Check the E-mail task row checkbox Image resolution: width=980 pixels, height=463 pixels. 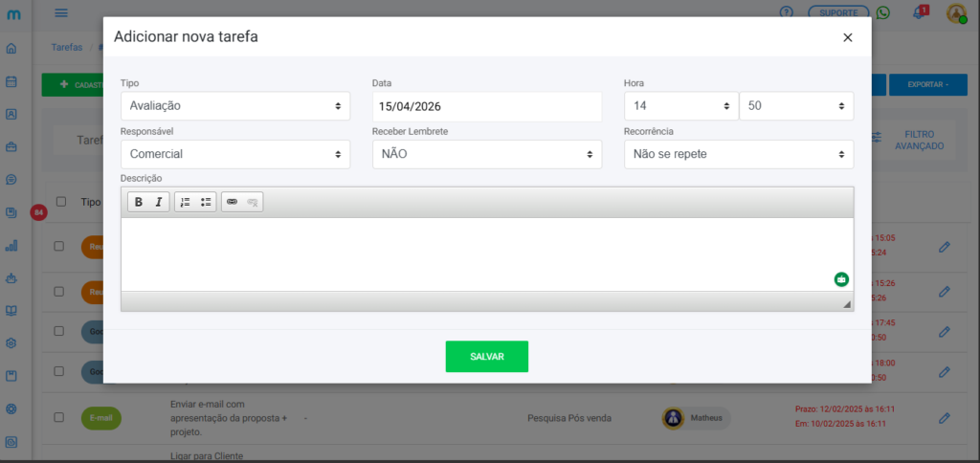(x=59, y=418)
